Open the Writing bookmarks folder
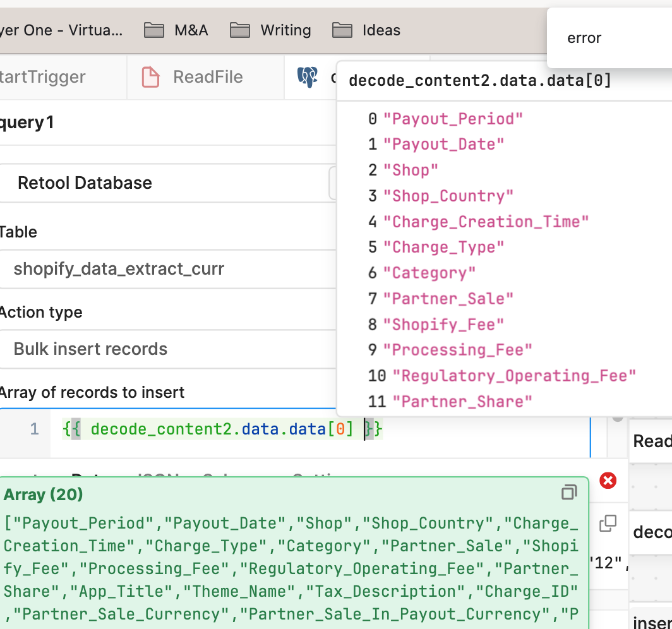 click(x=270, y=30)
